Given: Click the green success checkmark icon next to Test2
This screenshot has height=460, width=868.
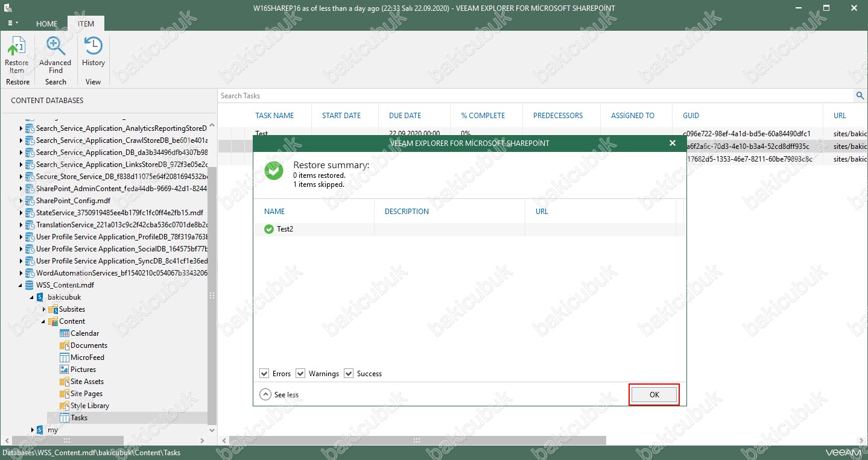Looking at the screenshot, I should (x=269, y=229).
